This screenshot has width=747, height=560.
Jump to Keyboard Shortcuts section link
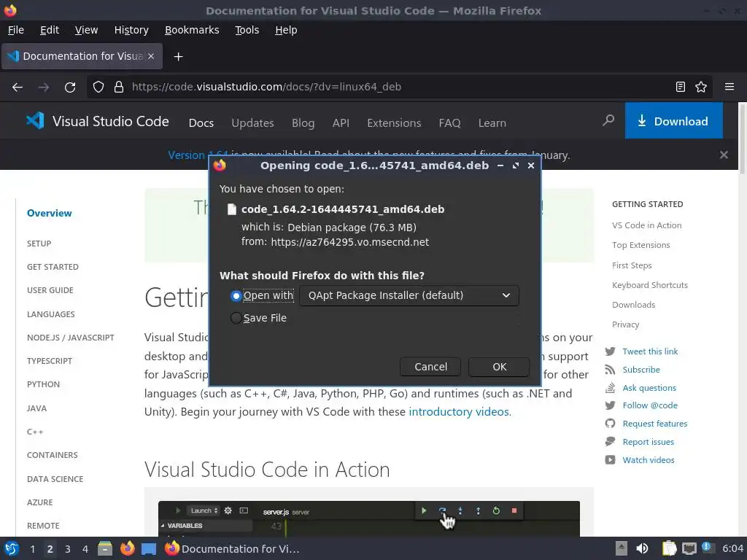[650, 285]
